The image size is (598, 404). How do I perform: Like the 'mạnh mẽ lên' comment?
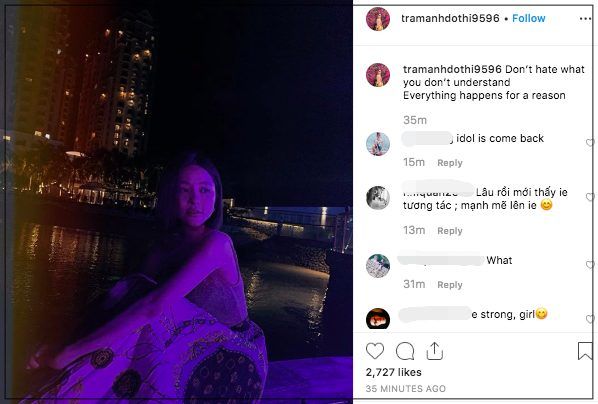pyautogui.click(x=590, y=197)
